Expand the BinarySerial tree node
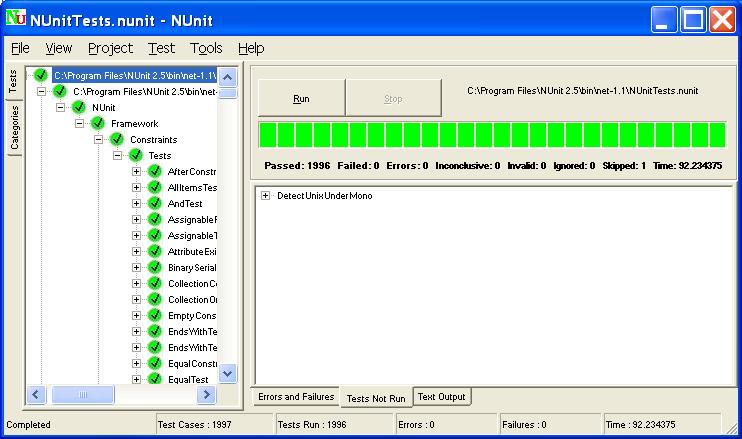This screenshot has height=439, width=742. [136, 267]
